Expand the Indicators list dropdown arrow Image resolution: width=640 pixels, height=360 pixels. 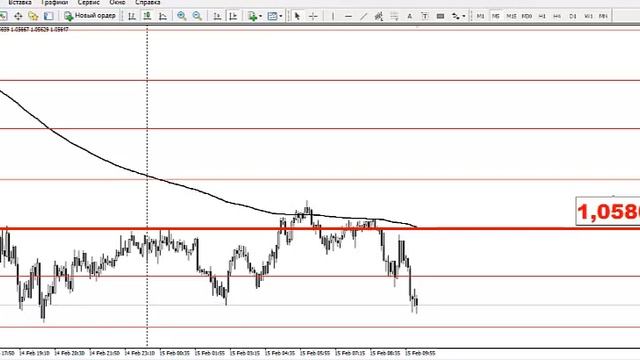(260, 16)
